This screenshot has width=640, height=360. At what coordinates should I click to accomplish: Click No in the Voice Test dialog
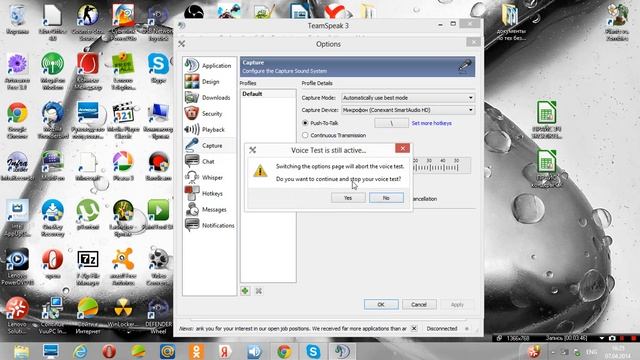pyautogui.click(x=386, y=198)
